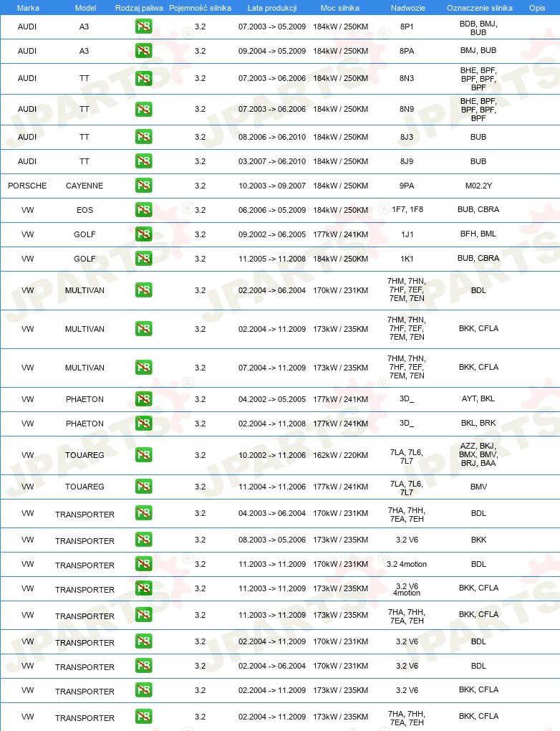The height and width of the screenshot is (731, 560).
Task: Select the Opis column header
Action: click(x=537, y=8)
